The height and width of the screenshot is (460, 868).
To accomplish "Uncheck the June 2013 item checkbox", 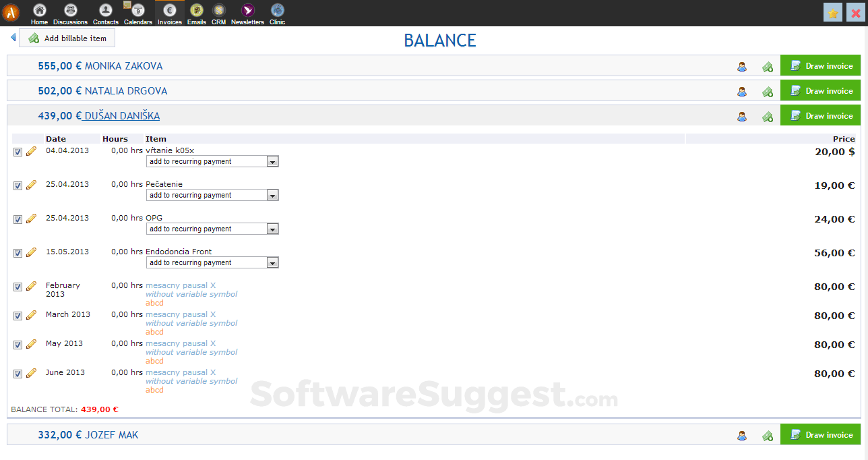I will pyautogui.click(x=18, y=374).
